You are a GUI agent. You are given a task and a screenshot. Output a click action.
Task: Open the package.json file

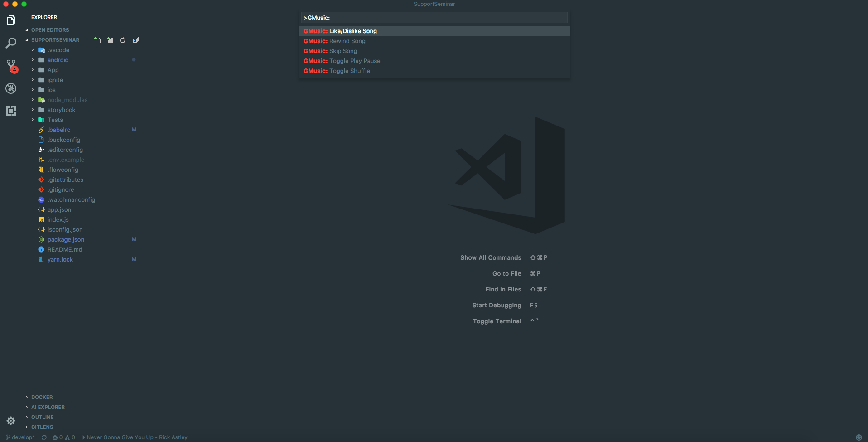pos(66,239)
